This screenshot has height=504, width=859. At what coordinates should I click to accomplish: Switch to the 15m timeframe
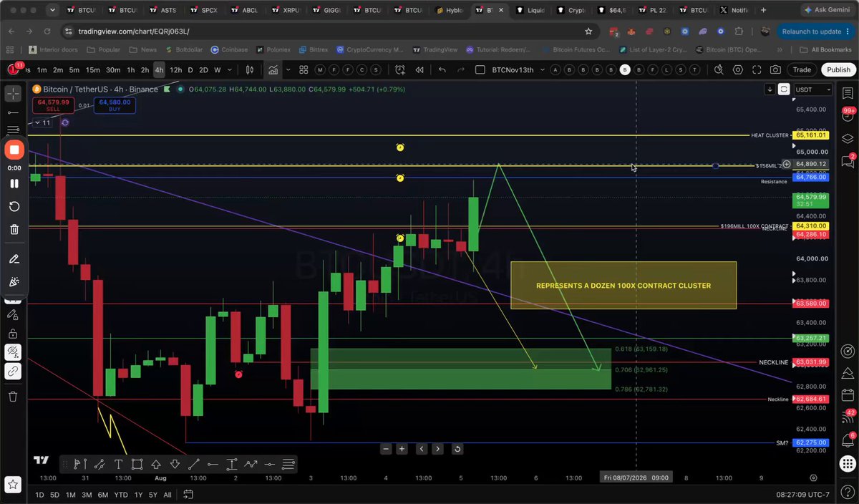pos(93,69)
